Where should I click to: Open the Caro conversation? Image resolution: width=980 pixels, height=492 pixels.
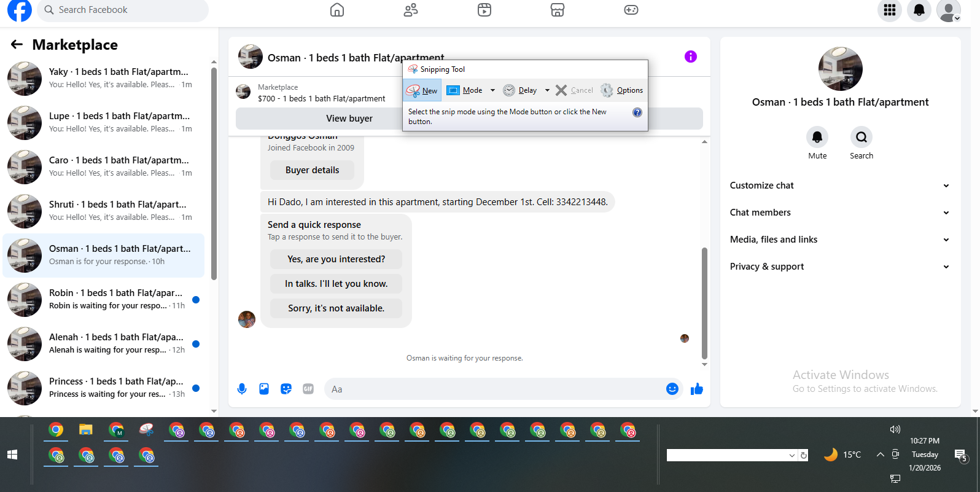[x=103, y=166]
